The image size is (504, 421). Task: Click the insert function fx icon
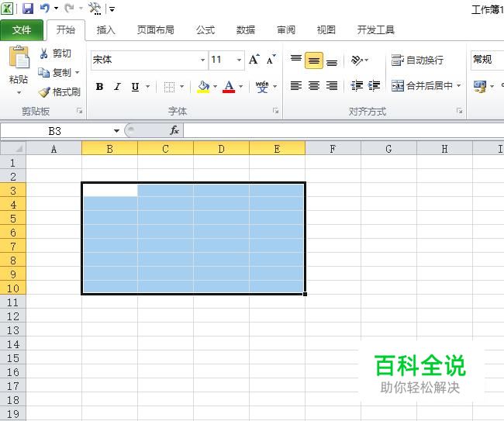click(174, 130)
